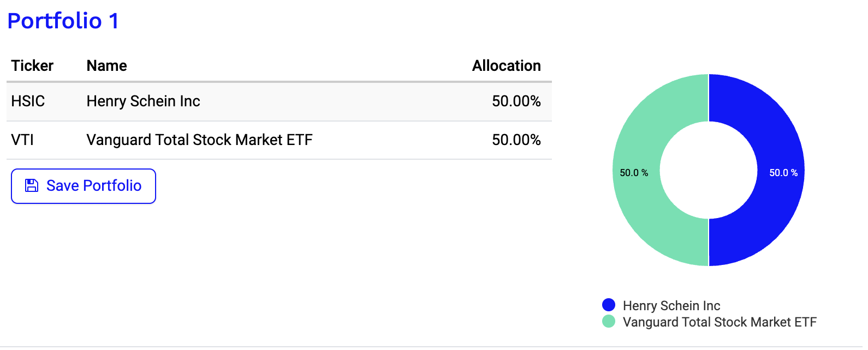Click the Portfolio 1 heading
This screenshot has width=868, height=350.
[63, 21]
